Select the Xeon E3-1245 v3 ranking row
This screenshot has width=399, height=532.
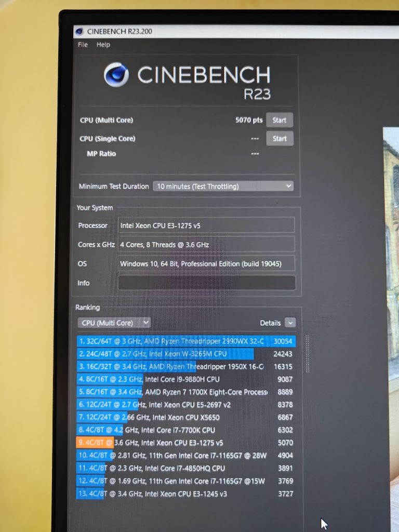click(x=185, y=494)
